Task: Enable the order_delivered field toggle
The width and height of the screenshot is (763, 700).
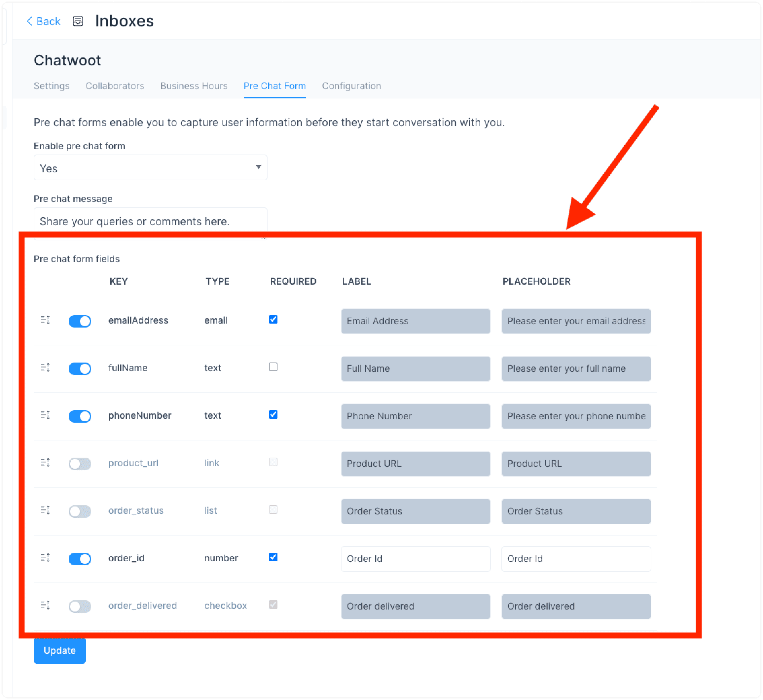Action: point(80,607)
